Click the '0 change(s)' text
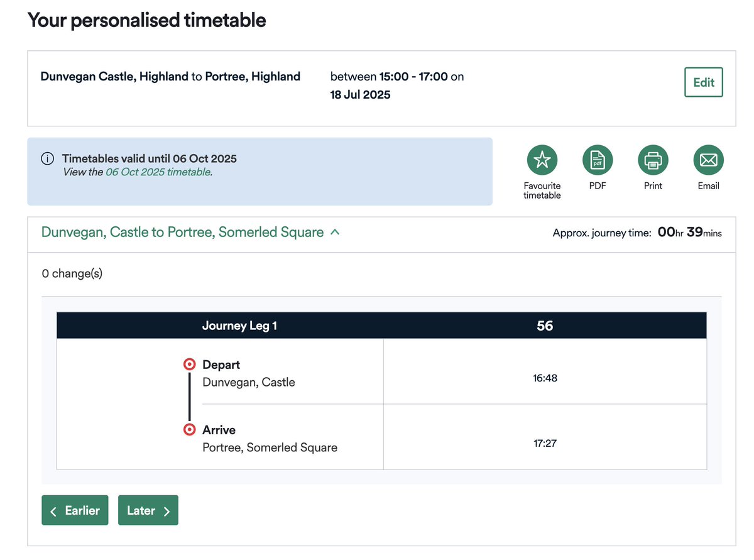 click(72, 273)
